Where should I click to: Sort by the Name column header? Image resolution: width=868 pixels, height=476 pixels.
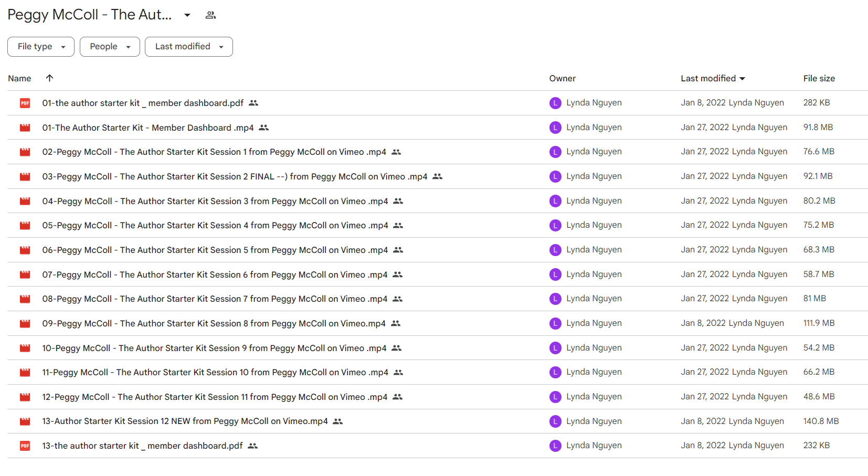click(19, 78)
